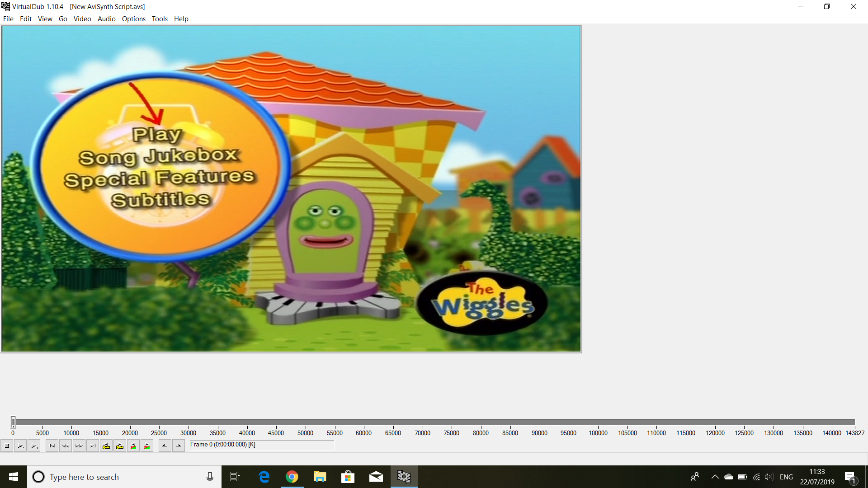The width and height of the screenshot is (868, 488).
Task: Jump to end of video icon
Action: point(93,446)
